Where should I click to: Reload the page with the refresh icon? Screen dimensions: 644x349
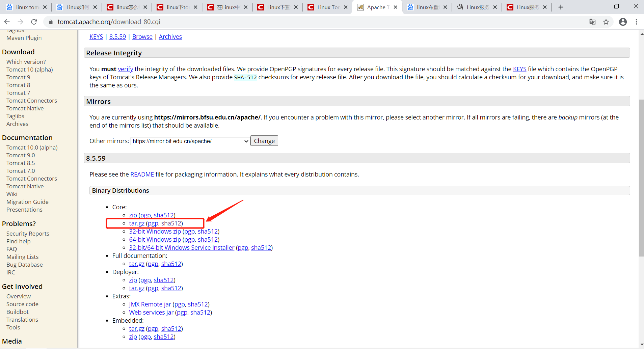[x=34, y=22]
